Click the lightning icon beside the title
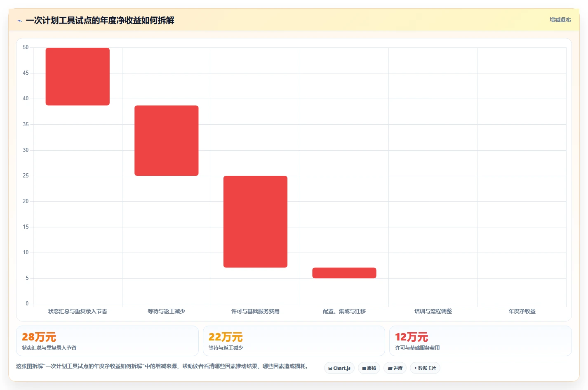The image size is (588, 390). point(19,21)
